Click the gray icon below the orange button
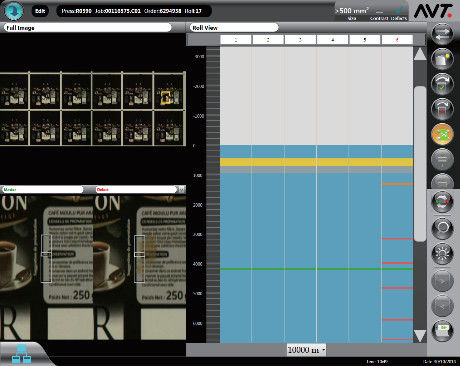Viewport: 460px width, 366px height. (442, 159)
